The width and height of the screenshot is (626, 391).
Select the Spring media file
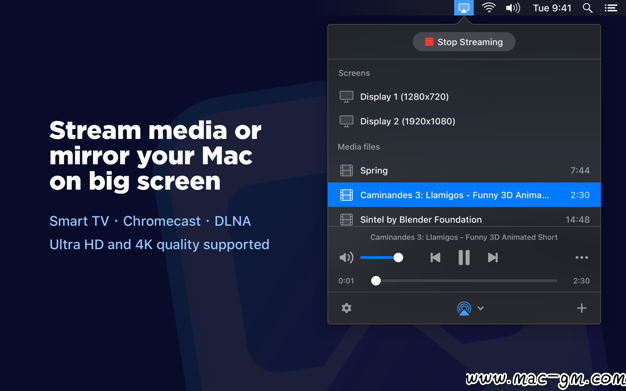464,171
